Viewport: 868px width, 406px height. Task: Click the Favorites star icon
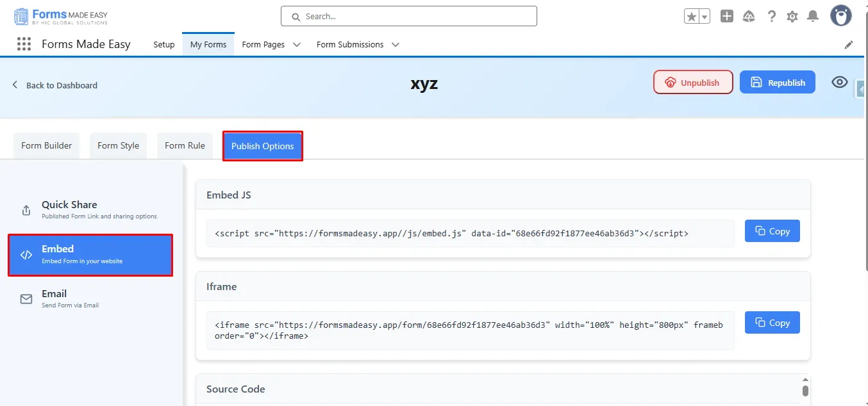(691, 17)
